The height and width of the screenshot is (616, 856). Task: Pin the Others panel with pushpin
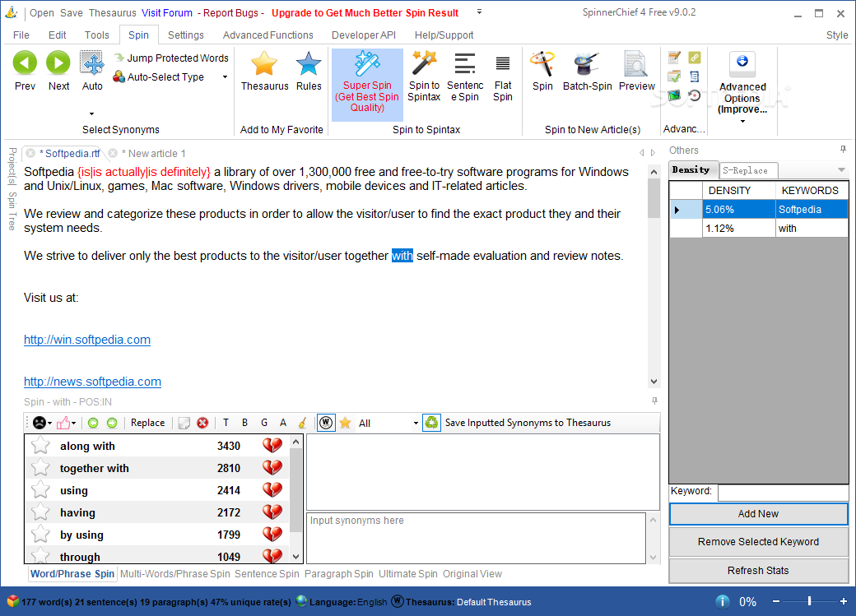click(x=843, y=150)
